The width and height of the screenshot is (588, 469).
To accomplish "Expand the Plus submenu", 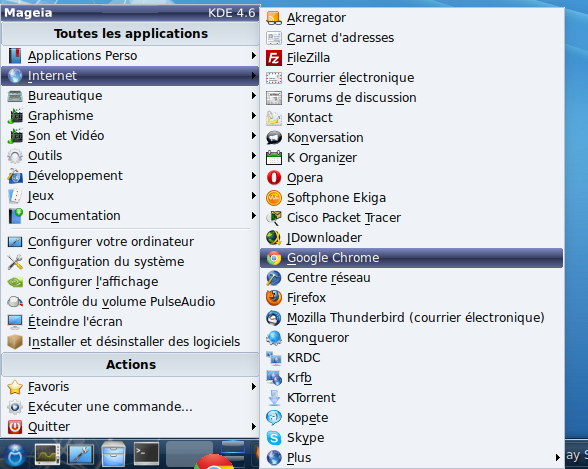I will point(411,458).
